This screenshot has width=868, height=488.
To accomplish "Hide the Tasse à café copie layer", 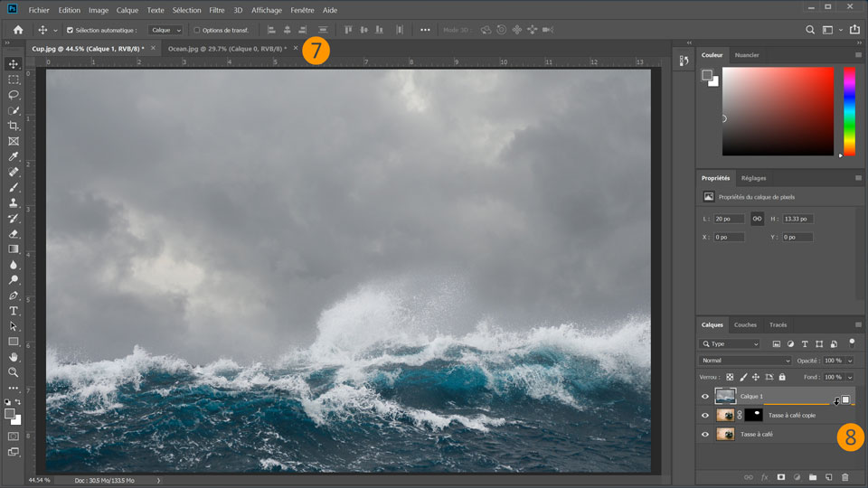I will (704, 416).
